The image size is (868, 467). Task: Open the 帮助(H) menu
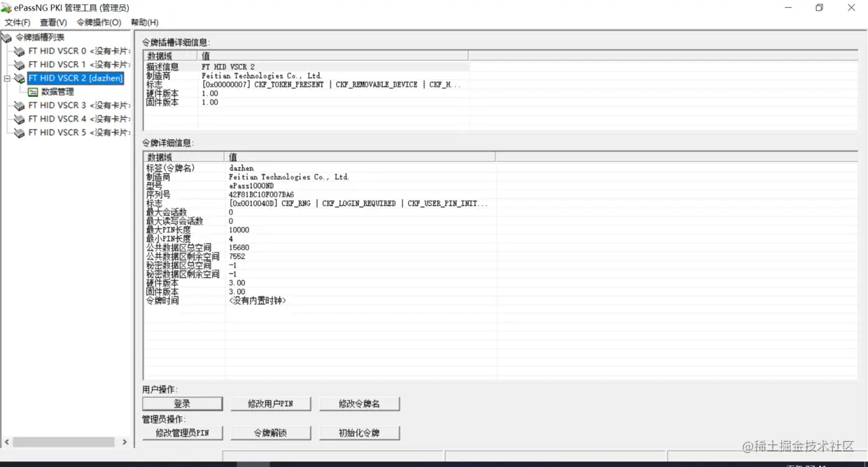click(144, 22)
